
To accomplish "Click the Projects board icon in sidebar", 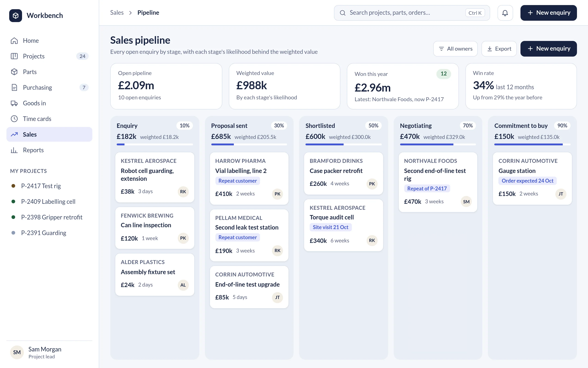I will (14, 56).
